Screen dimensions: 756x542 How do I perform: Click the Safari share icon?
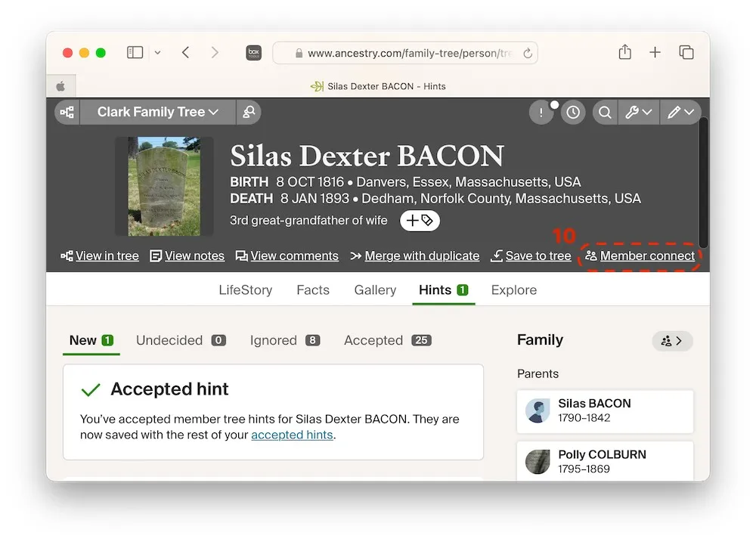(x=625, y=52)
